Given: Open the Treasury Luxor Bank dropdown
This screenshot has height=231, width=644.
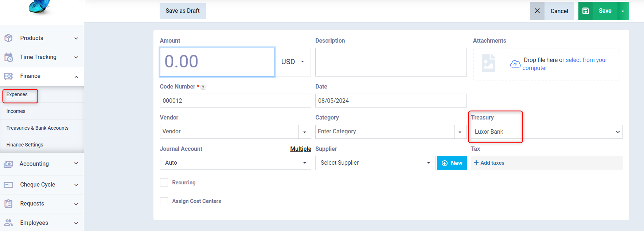Looking at the screenshot, I should click(x=546, y=132).
